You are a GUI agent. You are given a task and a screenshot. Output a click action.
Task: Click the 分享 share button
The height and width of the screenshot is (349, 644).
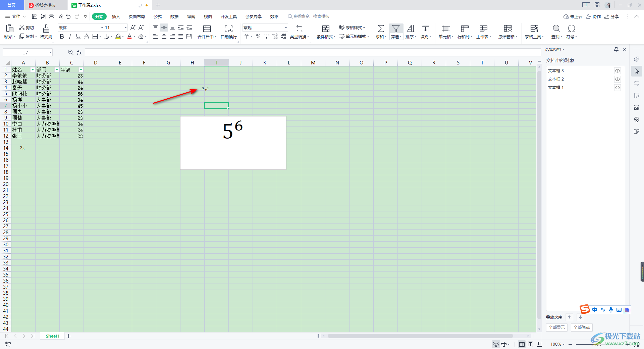612,16
